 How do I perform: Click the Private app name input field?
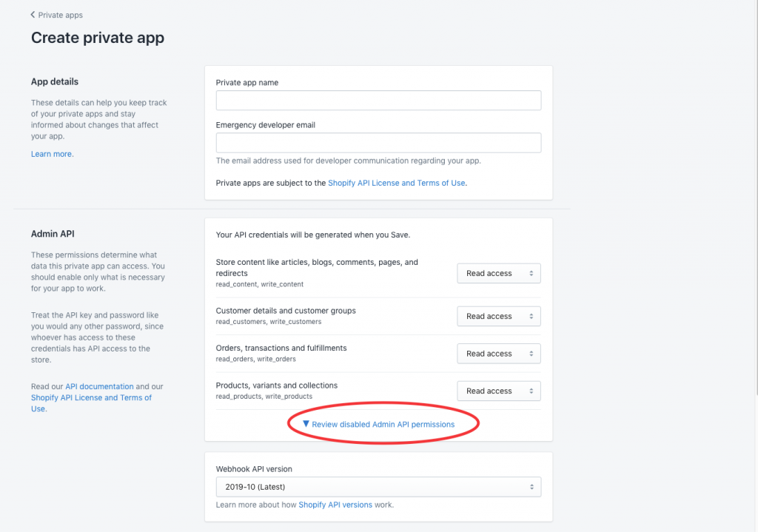click(378, 100)
